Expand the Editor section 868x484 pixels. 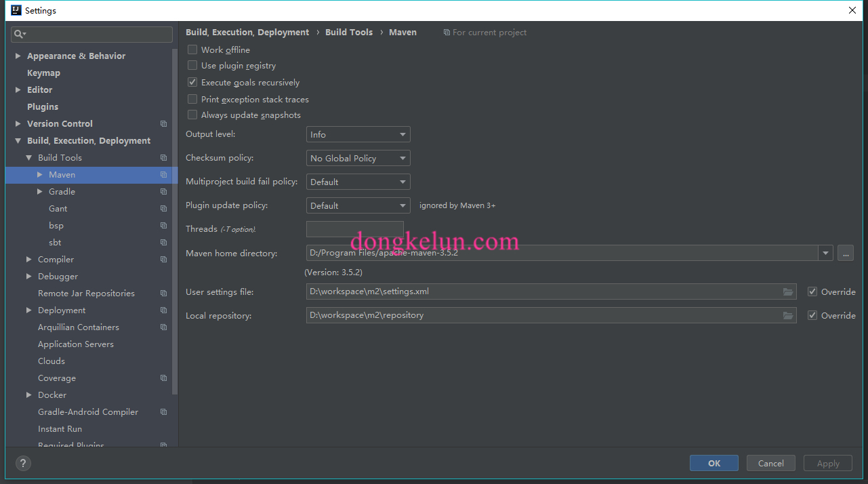(18, 90)
